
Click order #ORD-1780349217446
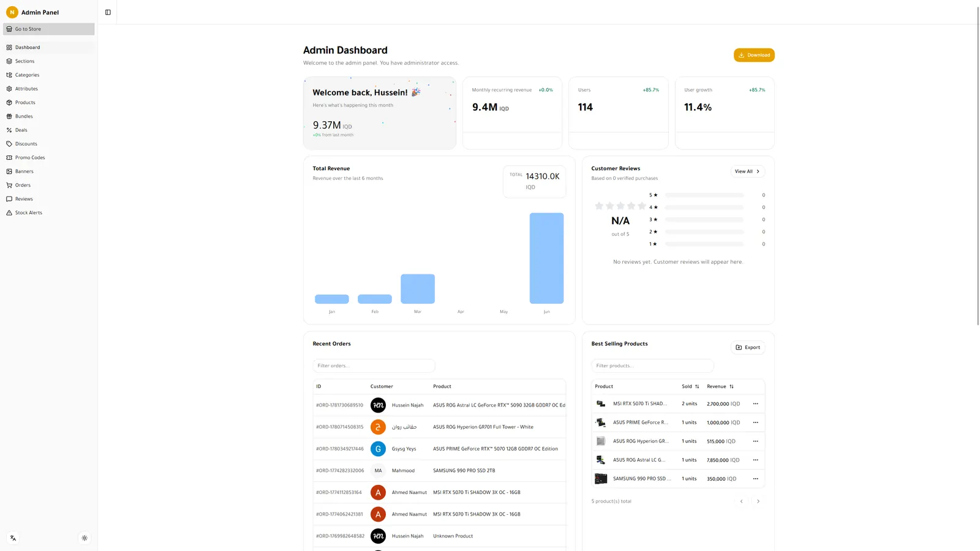click(339, 449)
